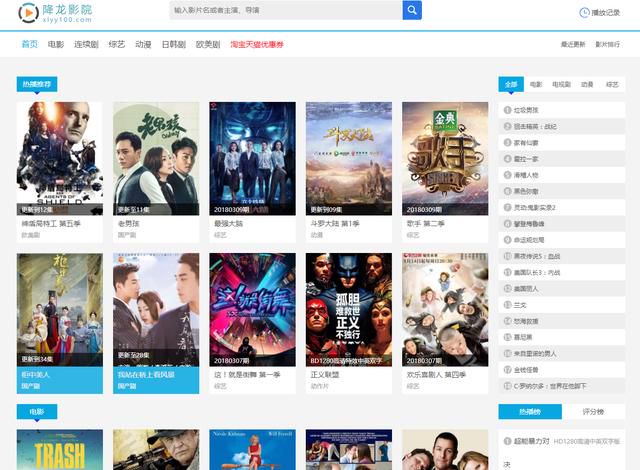Select the 电影 tab in ranking sidebar
This screenshot has height=470, width=640.
[x=536, y=84]
